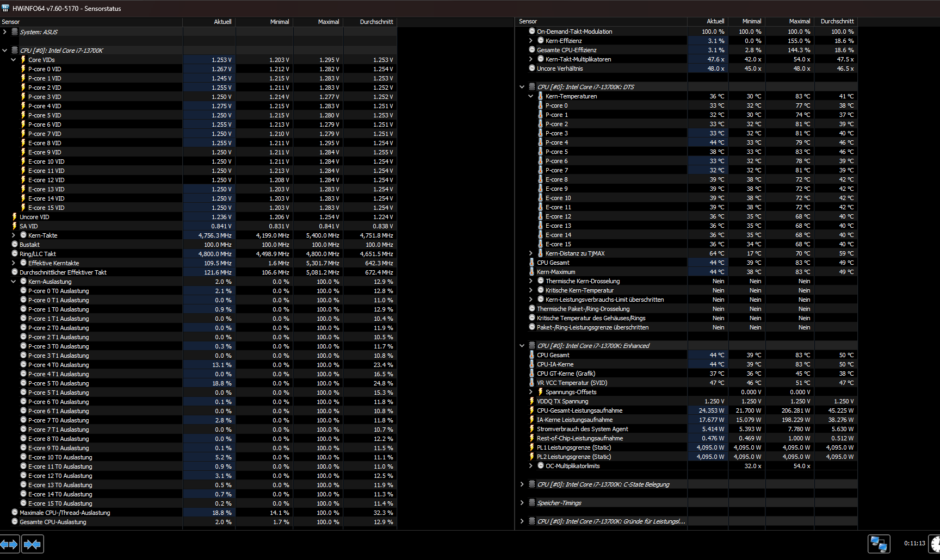Collapse the Kern-Auslastung node
The image size is (940, 560).
(x=14, y=282)
